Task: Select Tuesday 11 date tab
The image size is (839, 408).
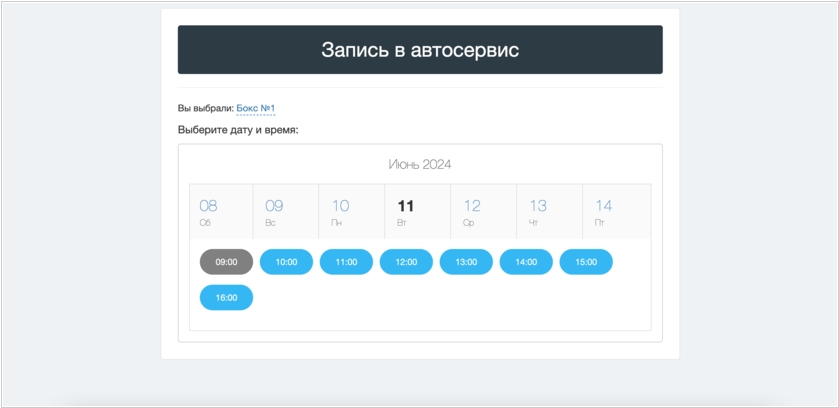Action: click(418, 212)
